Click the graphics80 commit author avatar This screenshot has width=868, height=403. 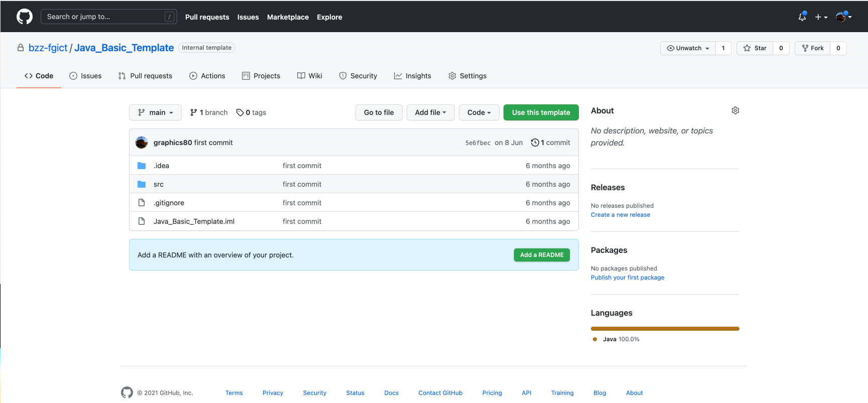pyautogui.click(x=142, y=143)
